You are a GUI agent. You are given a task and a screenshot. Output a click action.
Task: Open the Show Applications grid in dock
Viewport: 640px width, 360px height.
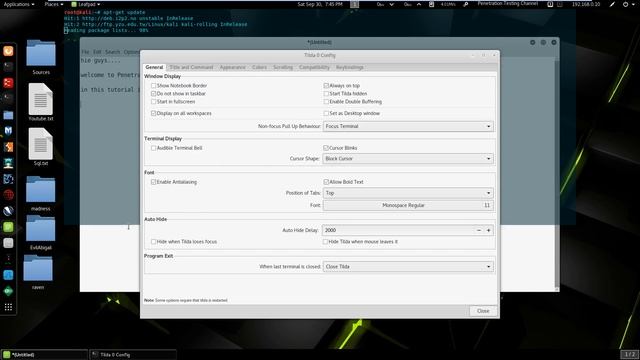click(8, 307)
